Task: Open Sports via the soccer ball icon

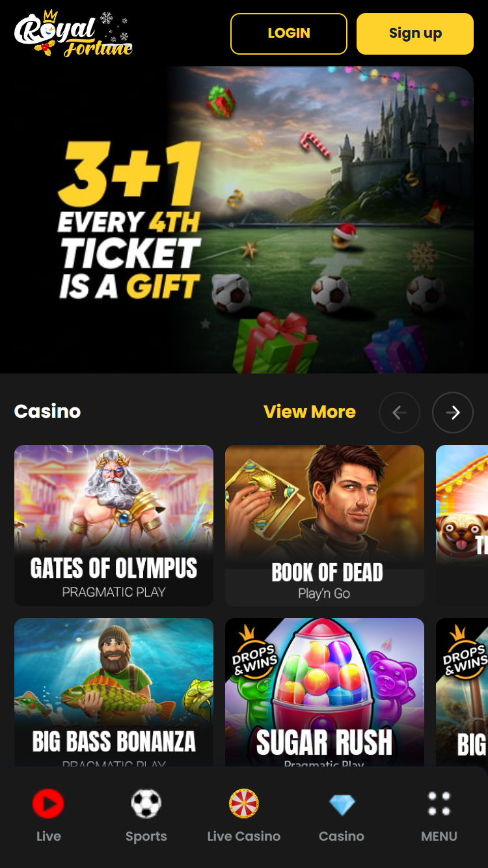Action: 146,804
